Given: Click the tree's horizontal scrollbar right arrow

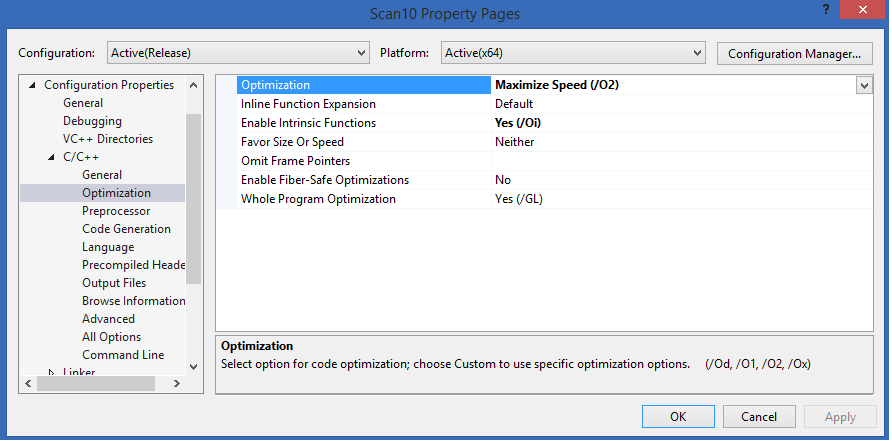Looking at the screenshot, I should click(176, 383).
